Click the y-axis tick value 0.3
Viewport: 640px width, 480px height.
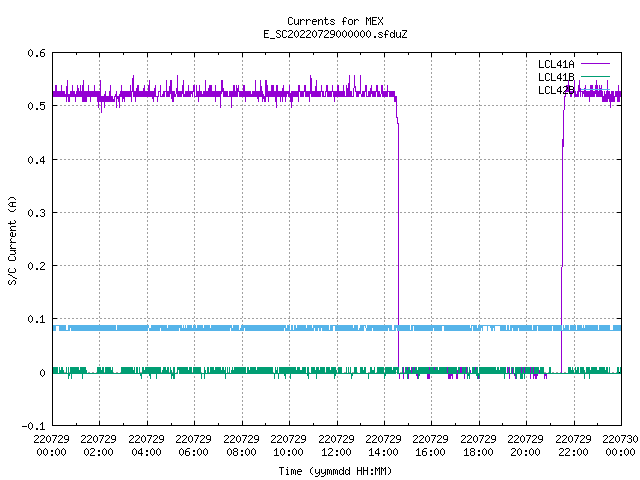click(x=36, y=213)
